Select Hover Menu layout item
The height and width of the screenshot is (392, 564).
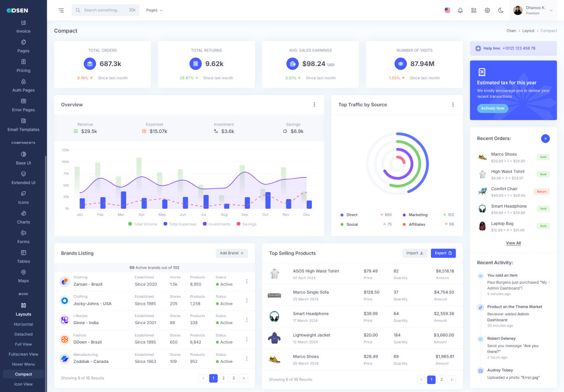tap(23, 364)
